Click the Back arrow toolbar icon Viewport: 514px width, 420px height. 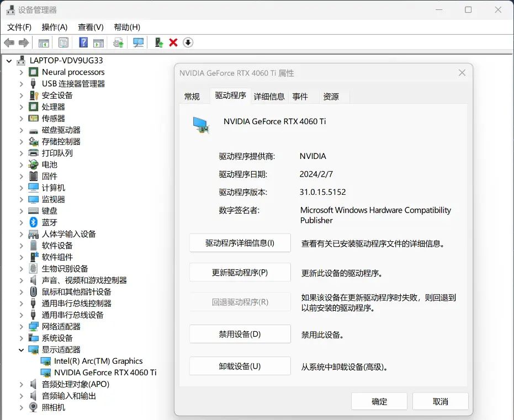[x=9, y=42]
